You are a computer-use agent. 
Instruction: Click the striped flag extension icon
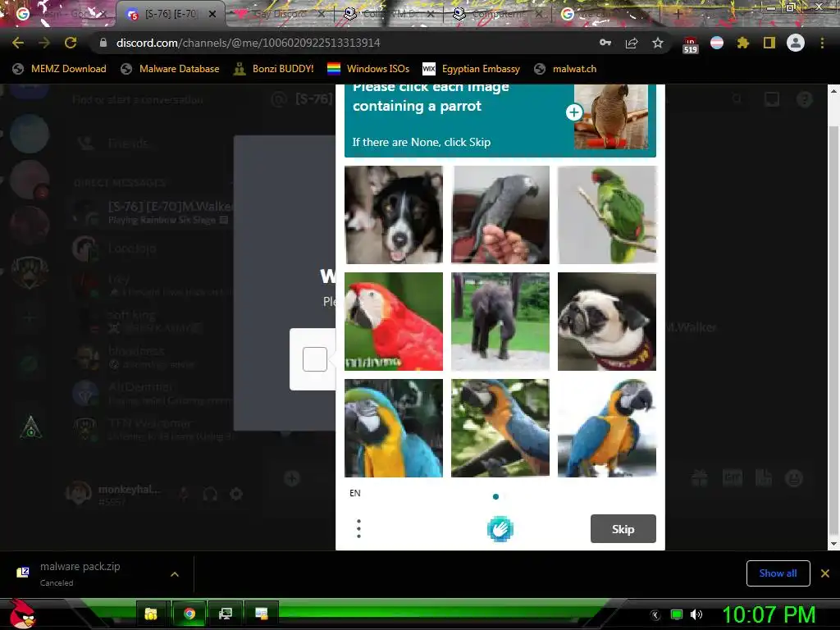tap(717, 43)
